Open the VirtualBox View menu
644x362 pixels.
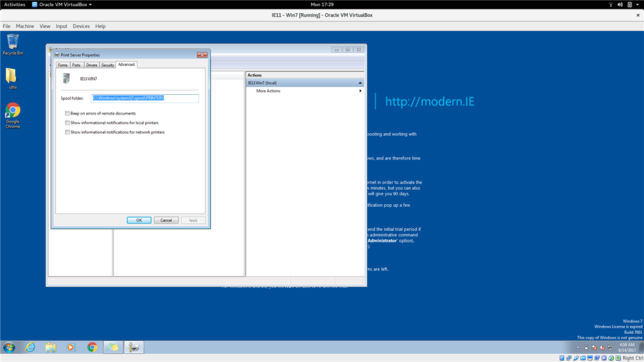pyautogui.click(x=45, y=26)
